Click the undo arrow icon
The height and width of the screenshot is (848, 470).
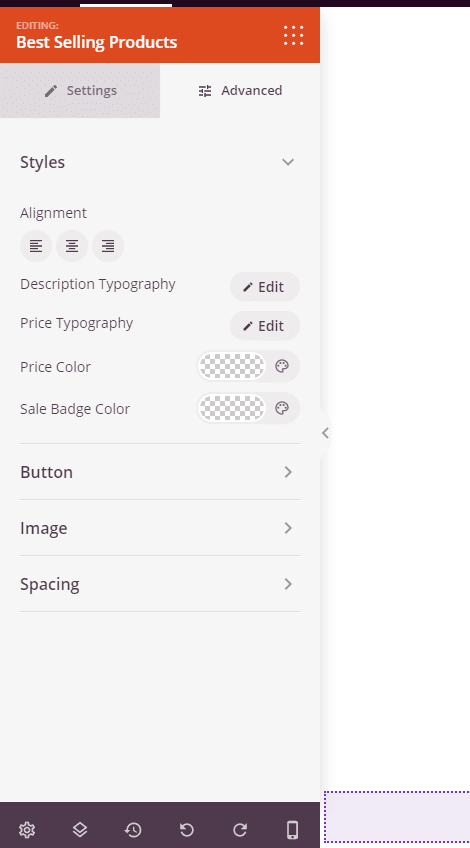click(x=187, y=829)
